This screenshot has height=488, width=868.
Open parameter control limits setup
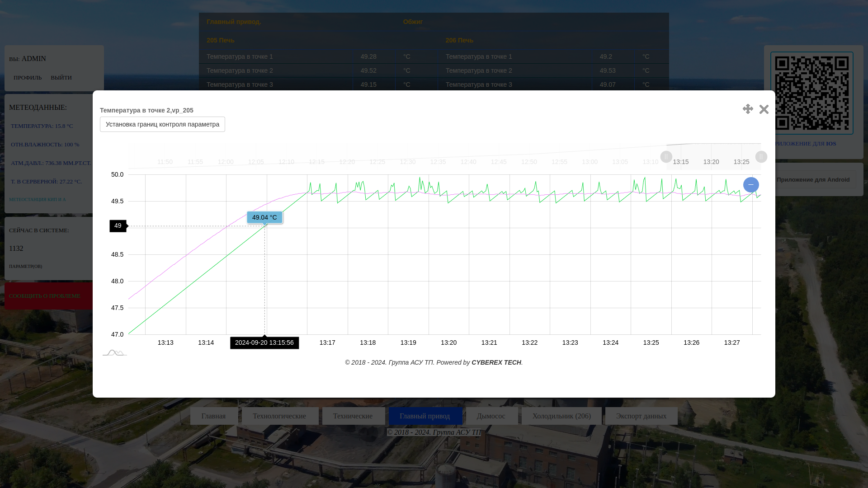point(162,124)
